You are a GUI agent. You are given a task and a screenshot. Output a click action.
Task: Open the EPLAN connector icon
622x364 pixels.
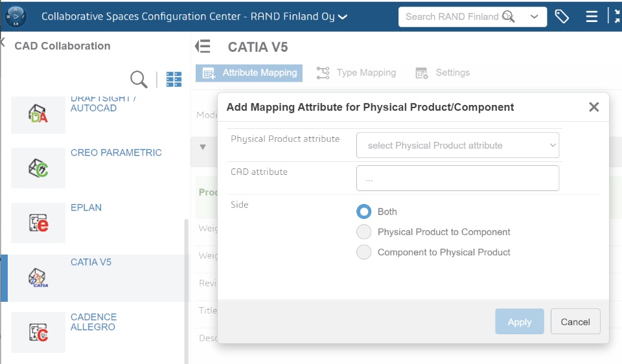[38, 223]
